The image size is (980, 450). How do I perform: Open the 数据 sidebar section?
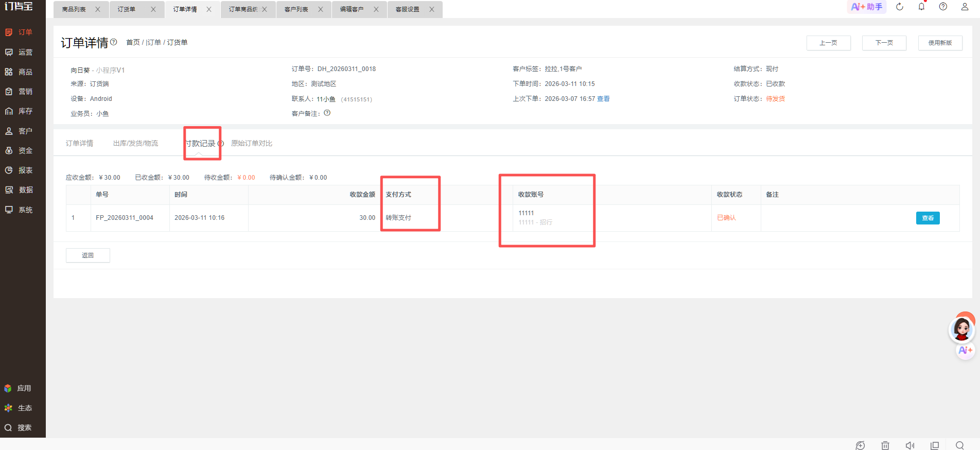point(19,190)
